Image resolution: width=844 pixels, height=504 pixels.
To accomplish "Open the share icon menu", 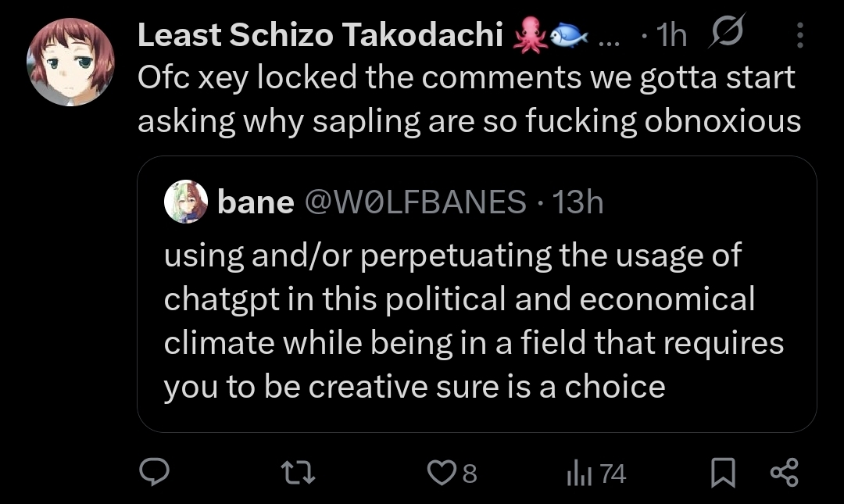I will pos(784,472).
